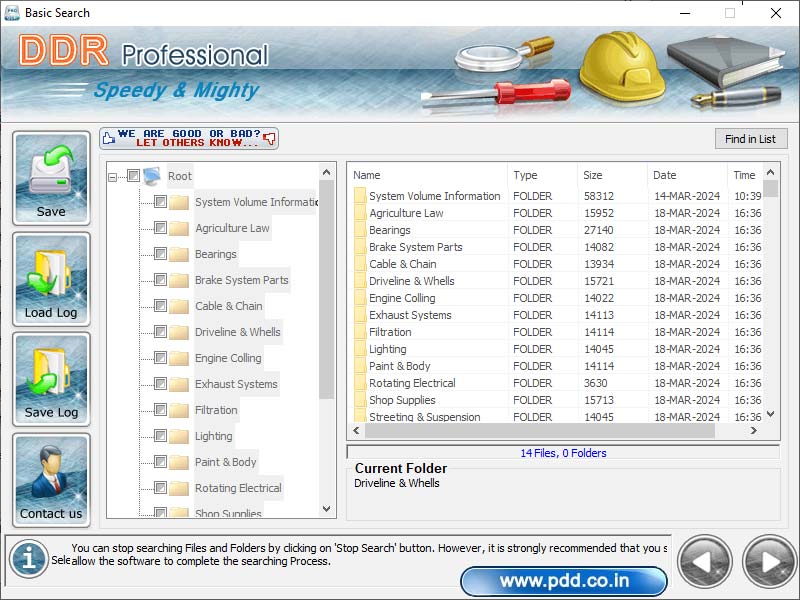Viewport: 800px width, 600px height.
Task: Click the folder icon beside Driveline & Whells entry
Action: click(180, 332)
